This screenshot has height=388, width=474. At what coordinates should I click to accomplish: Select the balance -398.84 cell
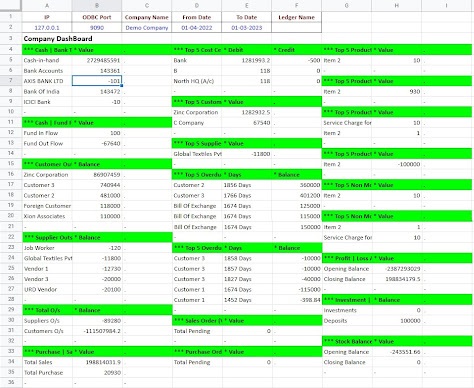297,300
